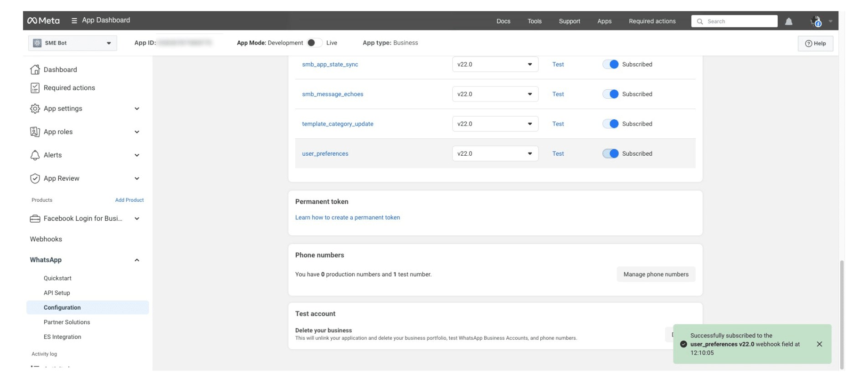Open notifications bell icon

tap(789, 21)
